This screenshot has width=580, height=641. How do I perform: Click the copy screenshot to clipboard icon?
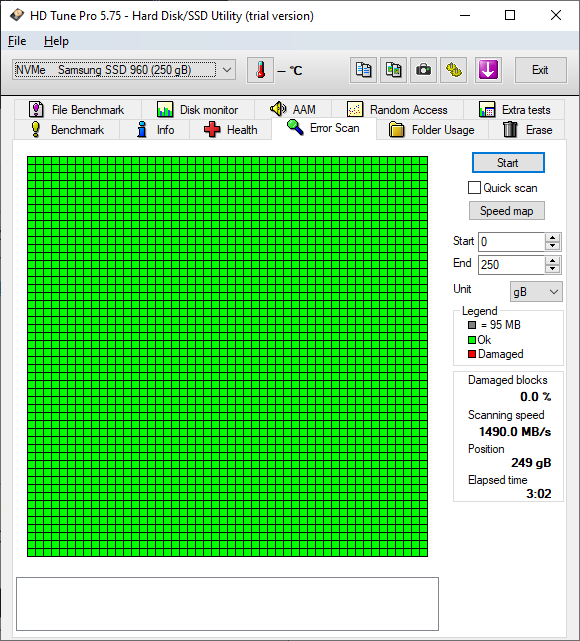(x=393, y=70)
